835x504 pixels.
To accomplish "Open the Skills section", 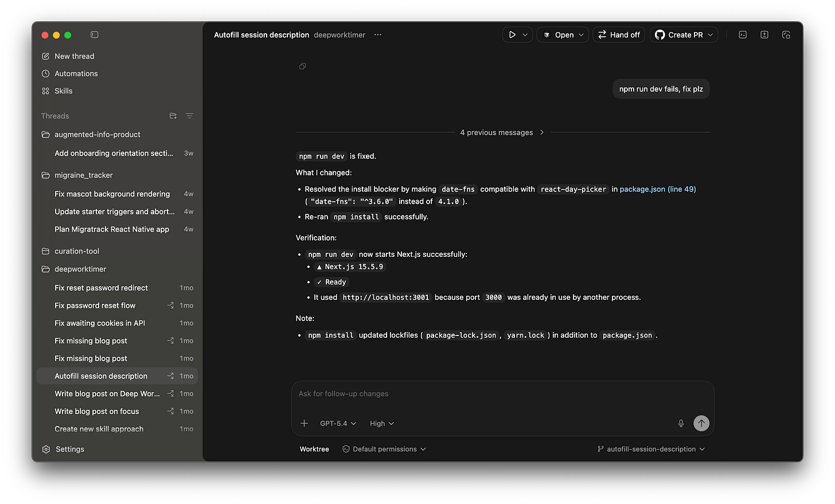I will pyautogui.click(x=64, y=91).
